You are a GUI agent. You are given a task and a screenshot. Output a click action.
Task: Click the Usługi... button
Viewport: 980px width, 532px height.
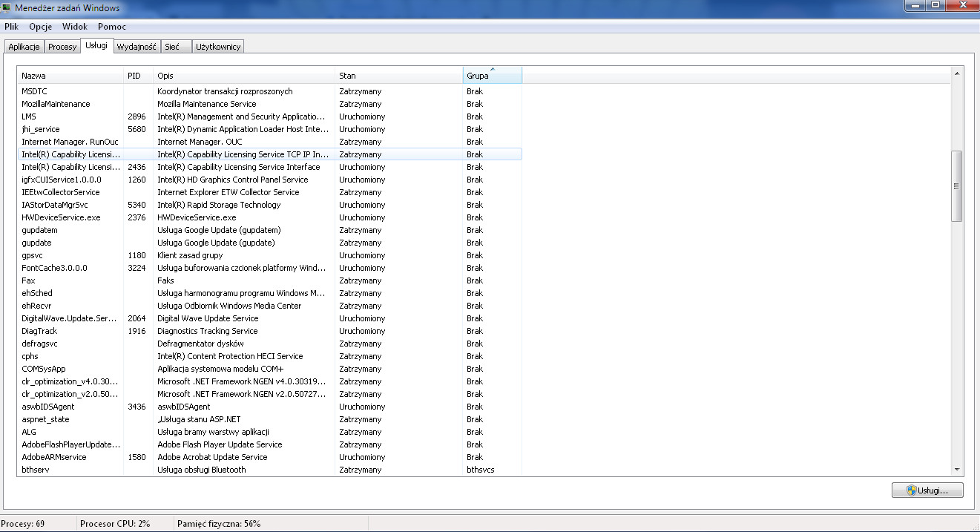[x=927, y=490]
